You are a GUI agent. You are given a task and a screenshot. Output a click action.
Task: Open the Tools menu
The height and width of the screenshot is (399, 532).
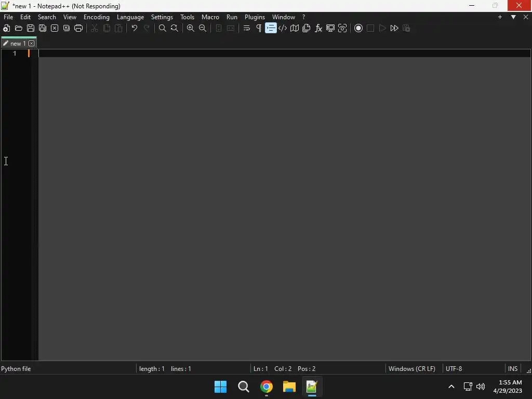pyautogui.click(x=187, y=17)
